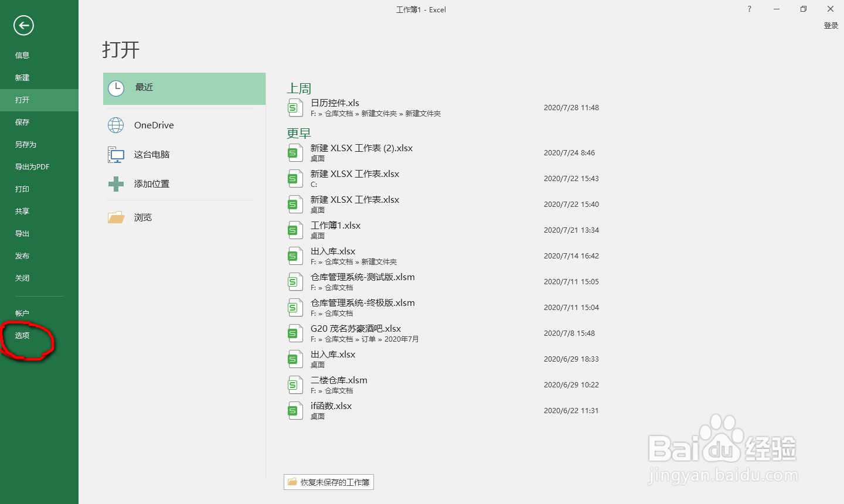Choose 添加位置
The height and width of the screenshot is (504, 844).
[184, 184]
